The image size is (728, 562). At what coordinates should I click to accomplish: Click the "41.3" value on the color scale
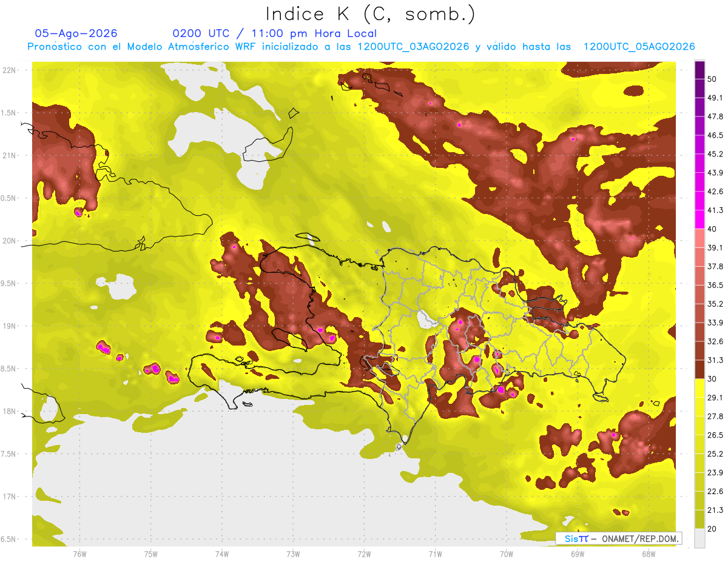click(x=715, y=210)
